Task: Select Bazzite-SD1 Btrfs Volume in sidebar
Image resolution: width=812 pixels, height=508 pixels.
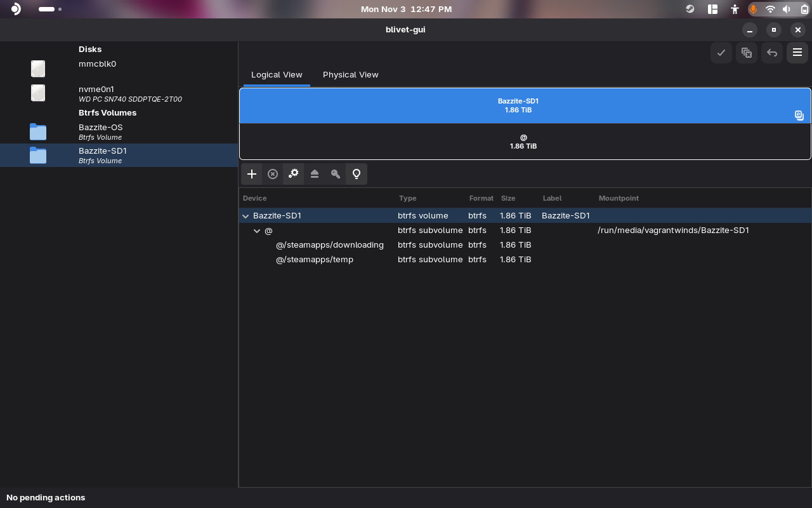Action: tap(119, 156)
